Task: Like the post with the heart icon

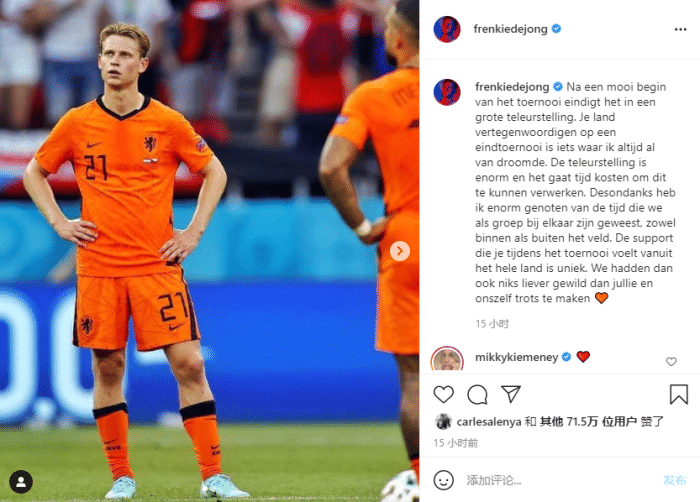Action: click(x=443, y=394)
